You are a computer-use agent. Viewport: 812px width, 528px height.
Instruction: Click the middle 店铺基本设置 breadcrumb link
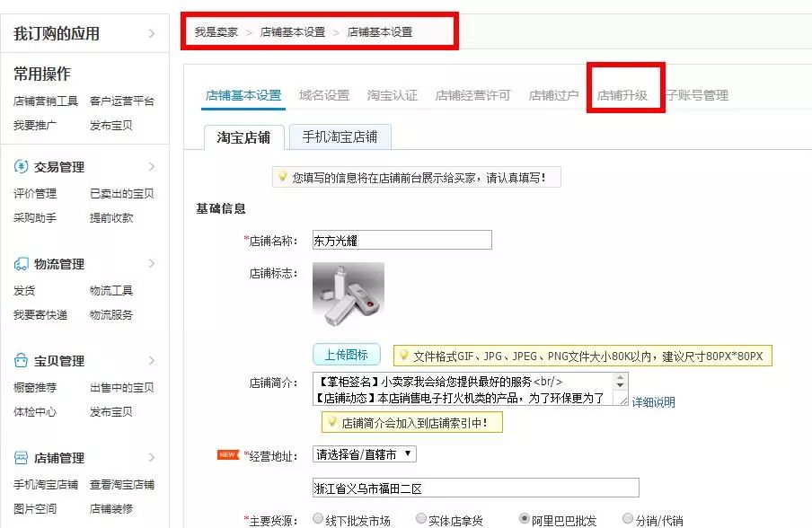(293, 32)
